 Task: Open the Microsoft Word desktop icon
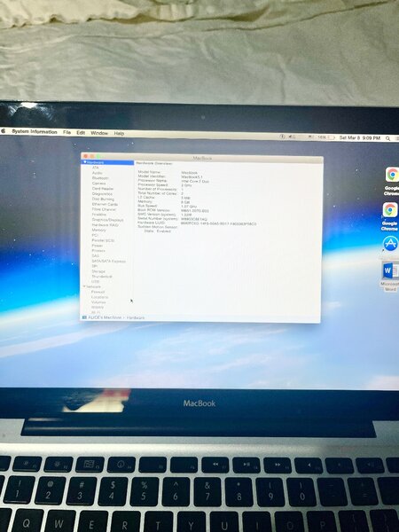(389, 270)
